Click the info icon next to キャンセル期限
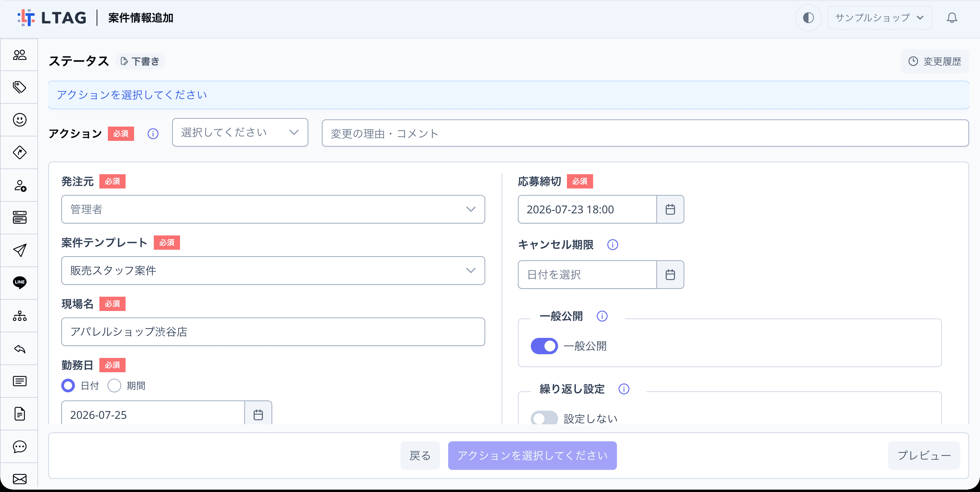 tap(612, 245)
